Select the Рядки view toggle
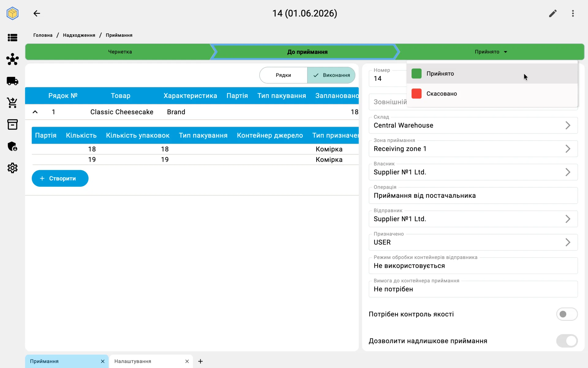The height and width of the screenshot is (368, 588). point(283,75)
